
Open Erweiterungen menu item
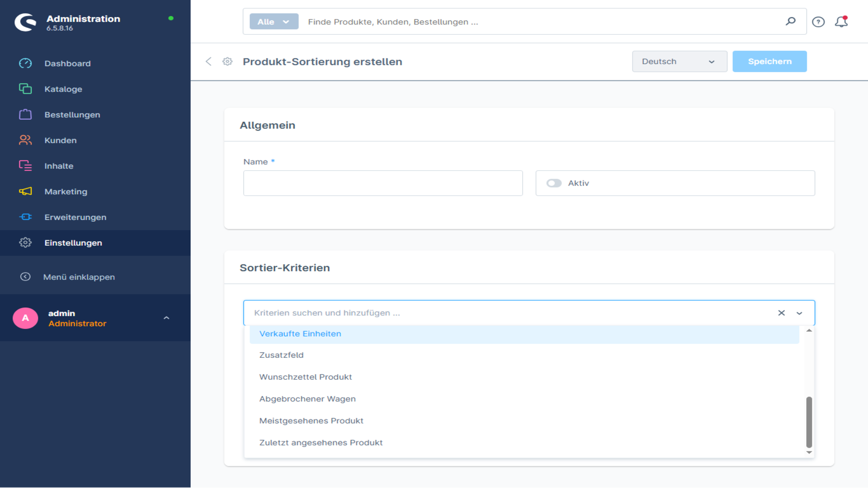(95, 217)
